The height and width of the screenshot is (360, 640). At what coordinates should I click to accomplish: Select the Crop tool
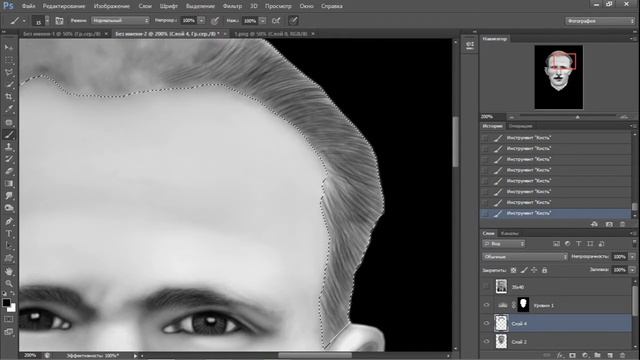(9, 97)
